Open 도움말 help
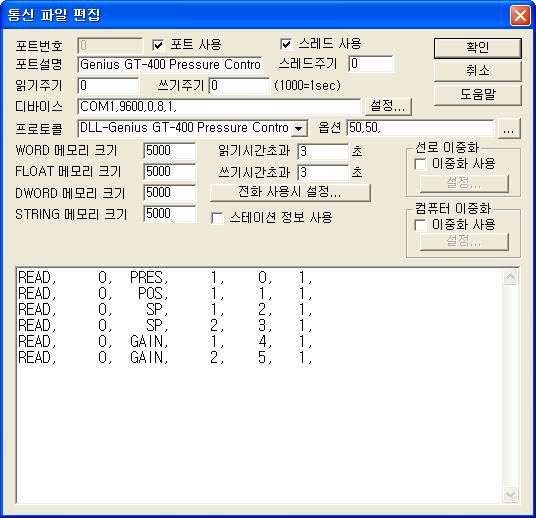The height and width of the screenshot is (518, 536). pyautogui.click(x=478, y=95)
